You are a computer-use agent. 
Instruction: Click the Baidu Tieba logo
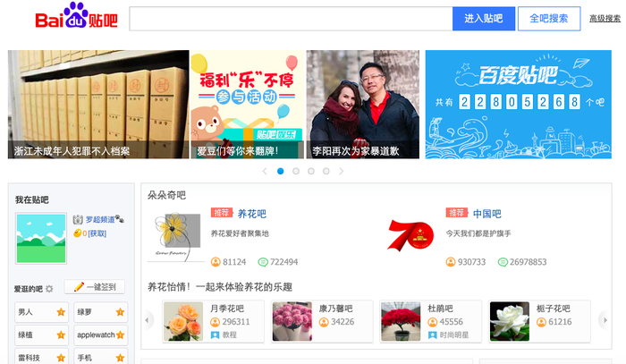[x=76, y=16]
